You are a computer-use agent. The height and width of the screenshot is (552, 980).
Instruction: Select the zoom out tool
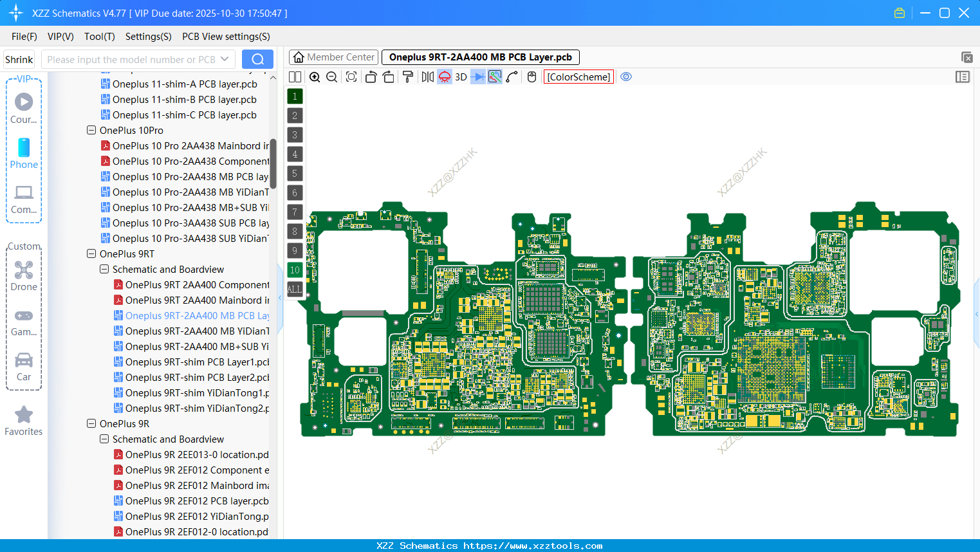[331, 77]
